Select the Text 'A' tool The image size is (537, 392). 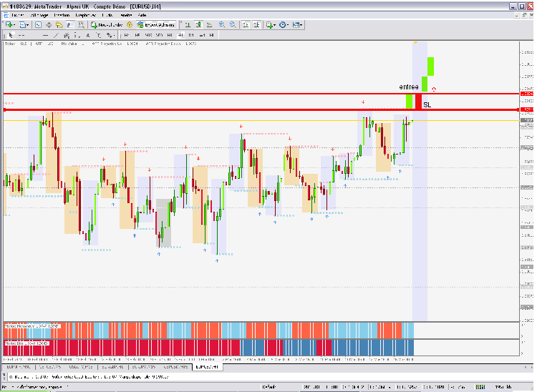point(88,35)
